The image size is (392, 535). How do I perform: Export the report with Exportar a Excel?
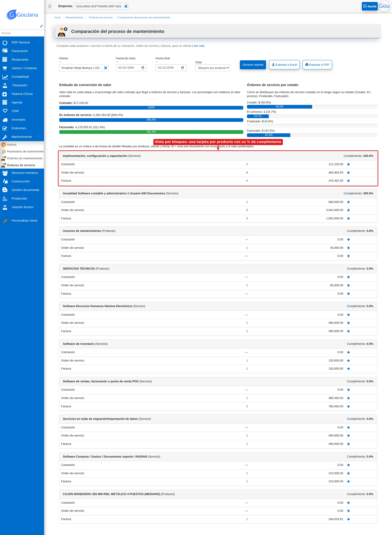click(284, 65)
